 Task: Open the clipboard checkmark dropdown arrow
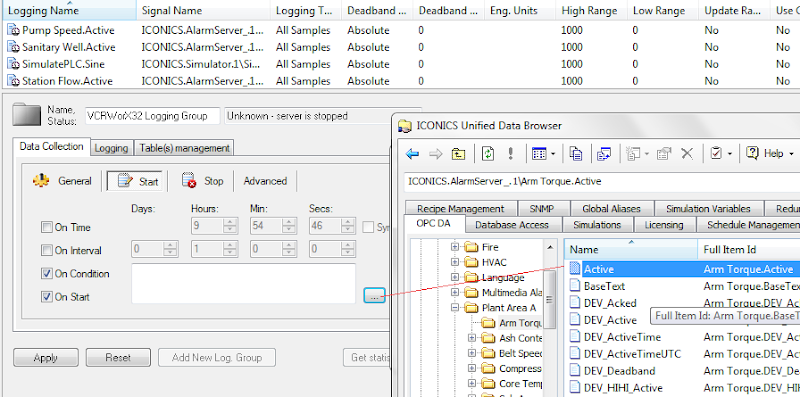point(730,154)
